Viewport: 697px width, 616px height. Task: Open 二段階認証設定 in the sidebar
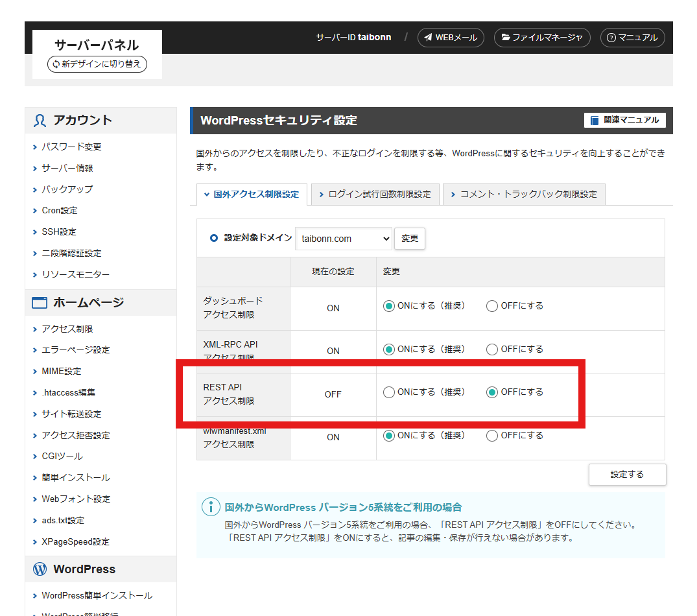click(x=71, y=254)
